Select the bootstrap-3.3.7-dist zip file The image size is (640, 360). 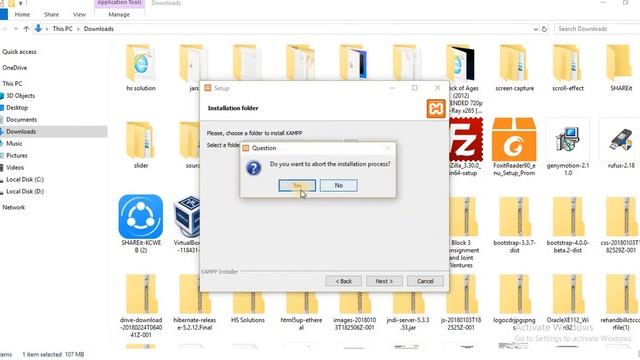click(x=514, y=218)
